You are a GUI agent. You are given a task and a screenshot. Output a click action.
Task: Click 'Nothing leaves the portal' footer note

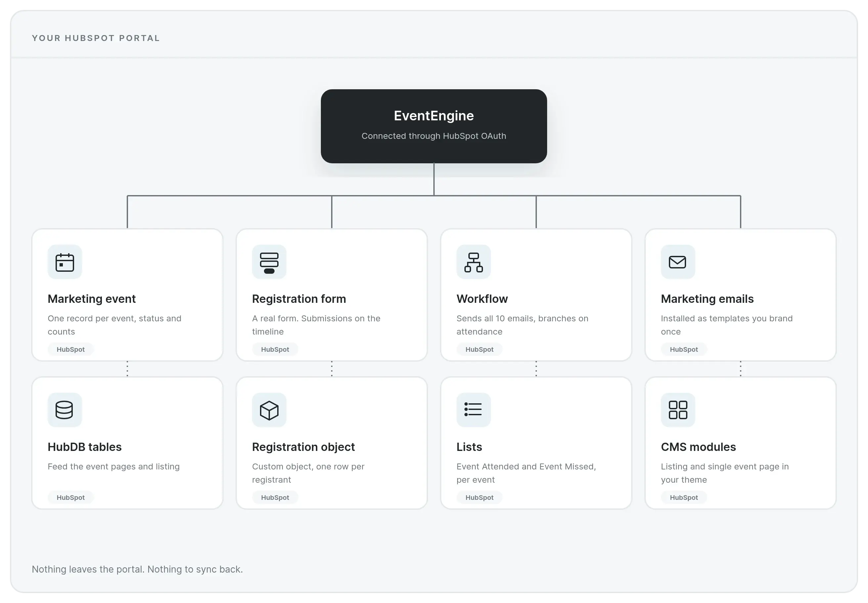pos(137,569)
